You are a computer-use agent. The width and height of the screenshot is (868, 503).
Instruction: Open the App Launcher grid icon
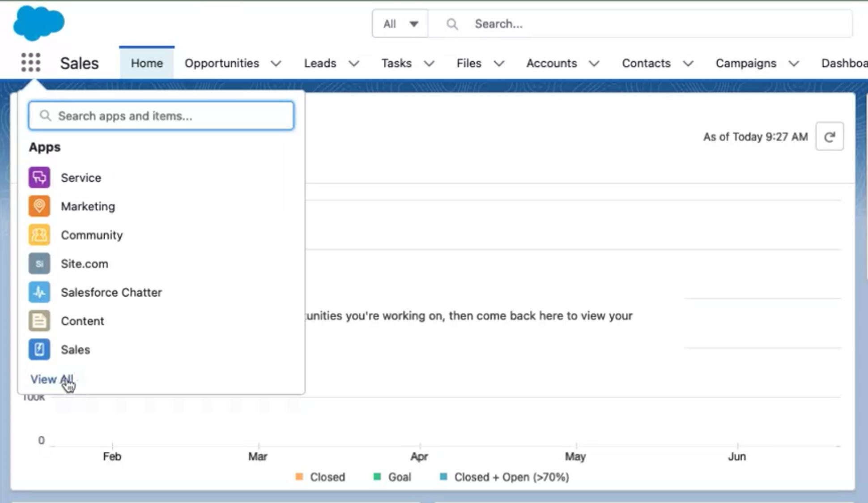(x=31, y=63)
